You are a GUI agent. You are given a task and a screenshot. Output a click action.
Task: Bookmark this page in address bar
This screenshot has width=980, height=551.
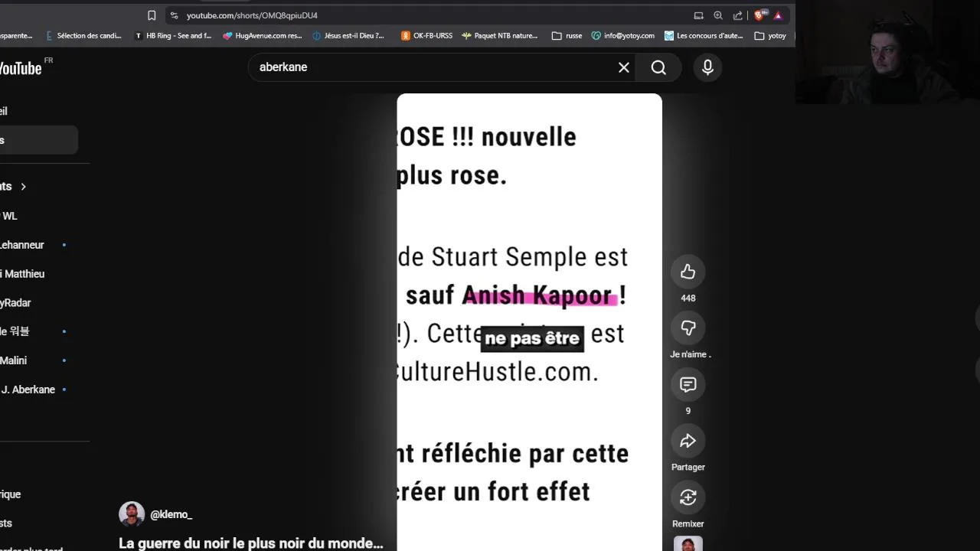(x=152, y=15)
